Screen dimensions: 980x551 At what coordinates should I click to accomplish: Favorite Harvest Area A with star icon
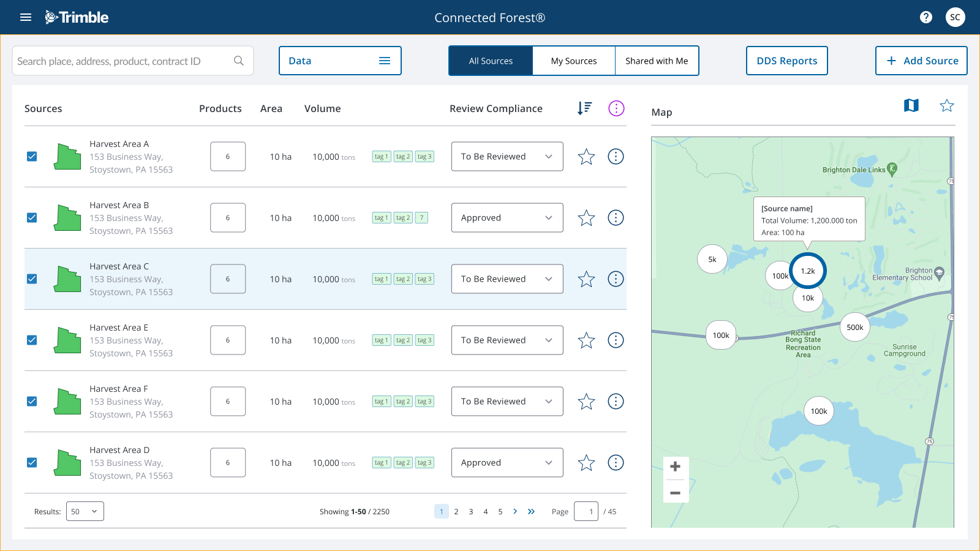pyautogui.click(x=586, y=157)
